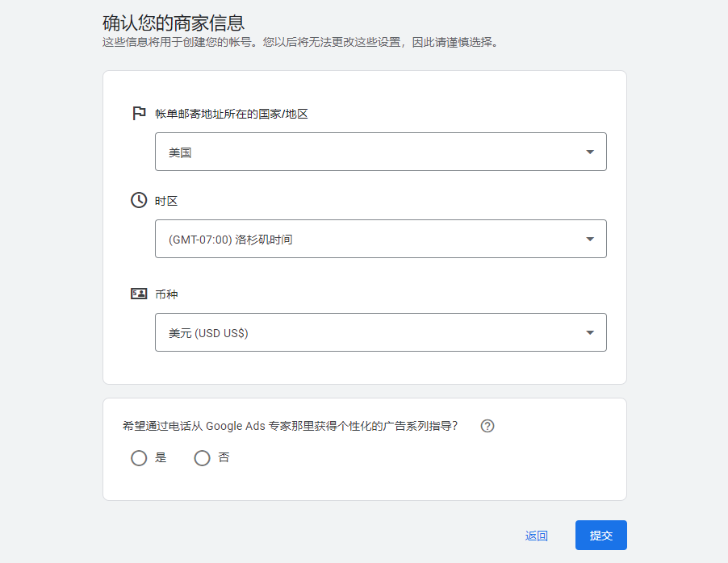Viewport: 728px width, 563px height.
Task: Expand the time zone dropdown arrow
Action: 590,239
